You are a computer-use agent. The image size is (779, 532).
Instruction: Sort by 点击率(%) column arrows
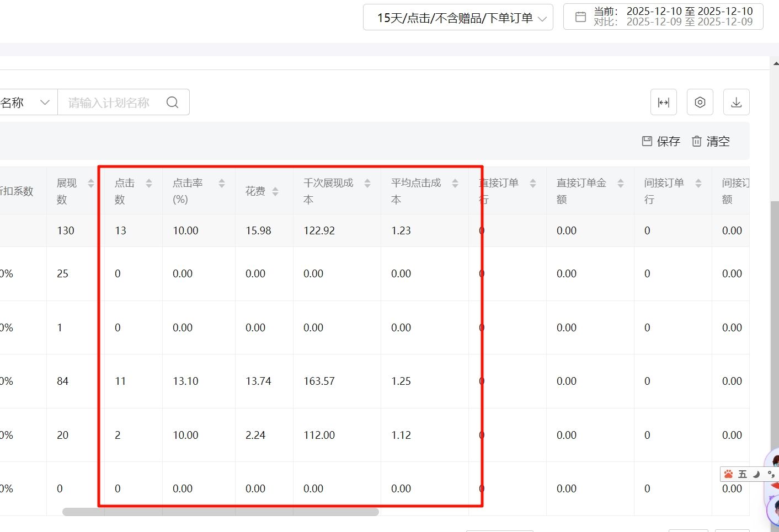(222, 184)
